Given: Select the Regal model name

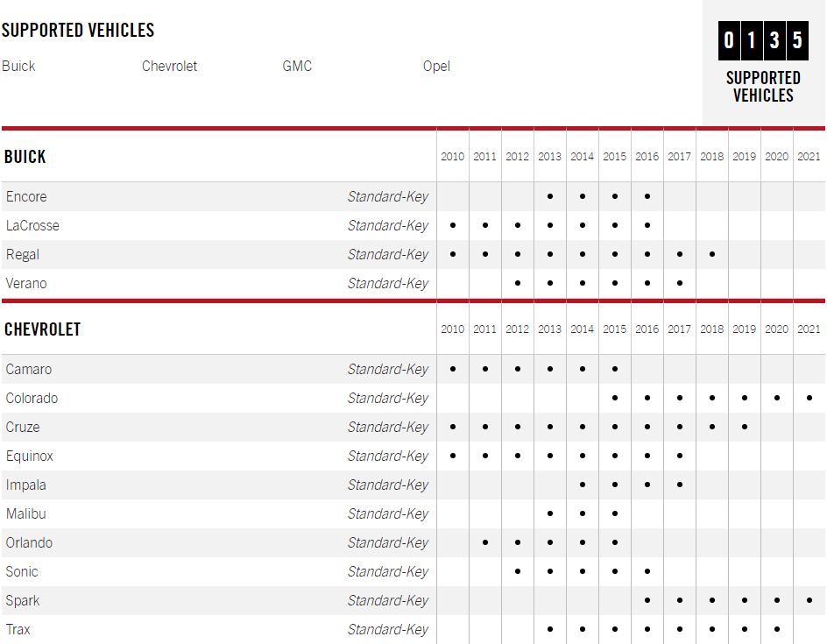Looking at the screenshot, I should click(x=23, y=255).
